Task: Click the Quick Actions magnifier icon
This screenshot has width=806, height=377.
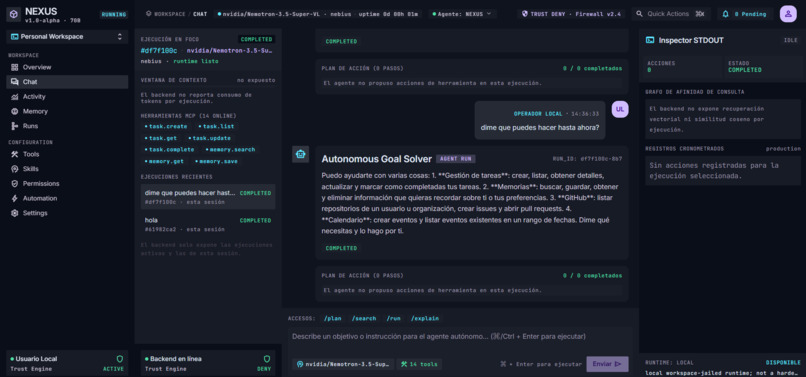Action: point(639,14)
